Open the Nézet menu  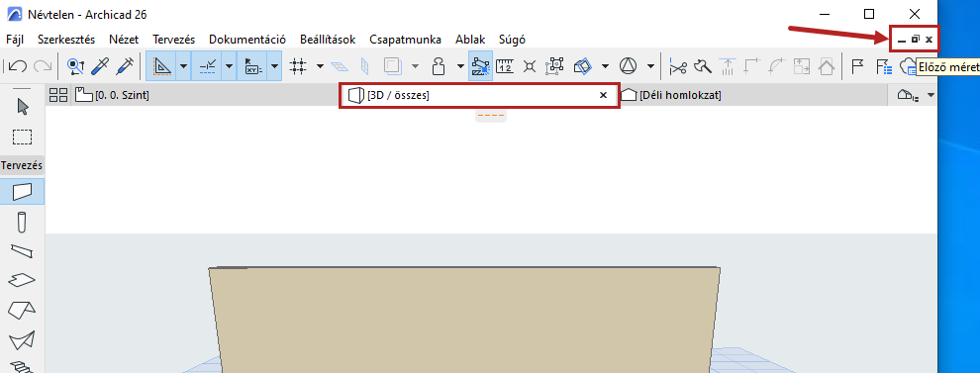point(124,40)
